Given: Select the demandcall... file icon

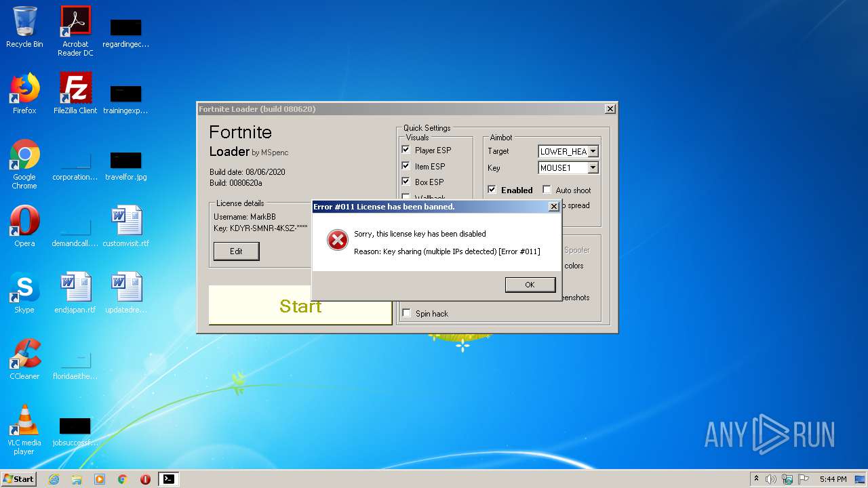Looking at the screenshot, I should (x=75, y=232).
